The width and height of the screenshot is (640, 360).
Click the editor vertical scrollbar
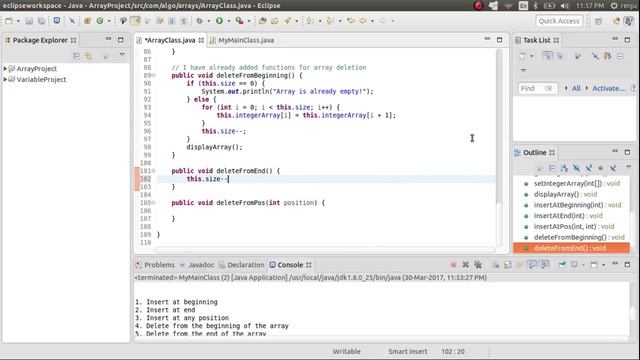499,127
